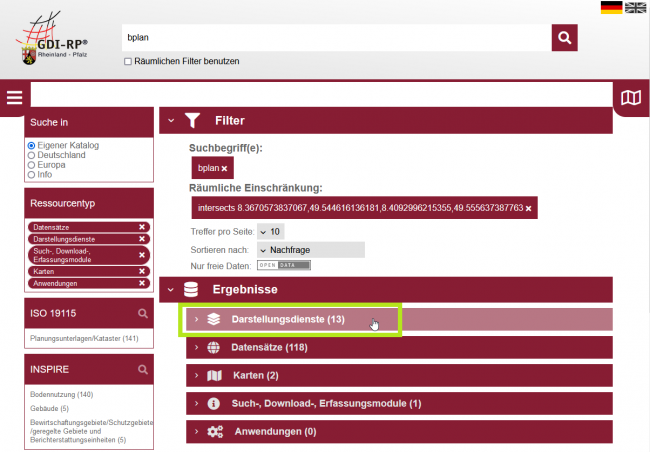This screenshot has width=650, height=452.
Task: Remove the intersects spatial restriction
Action: [x=529, y=208]
